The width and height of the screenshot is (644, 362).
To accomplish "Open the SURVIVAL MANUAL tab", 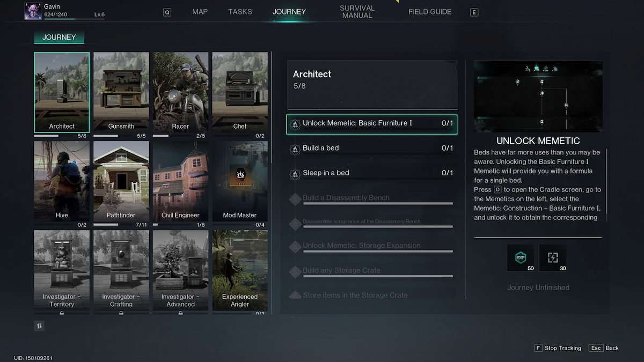I will point(357,11).
